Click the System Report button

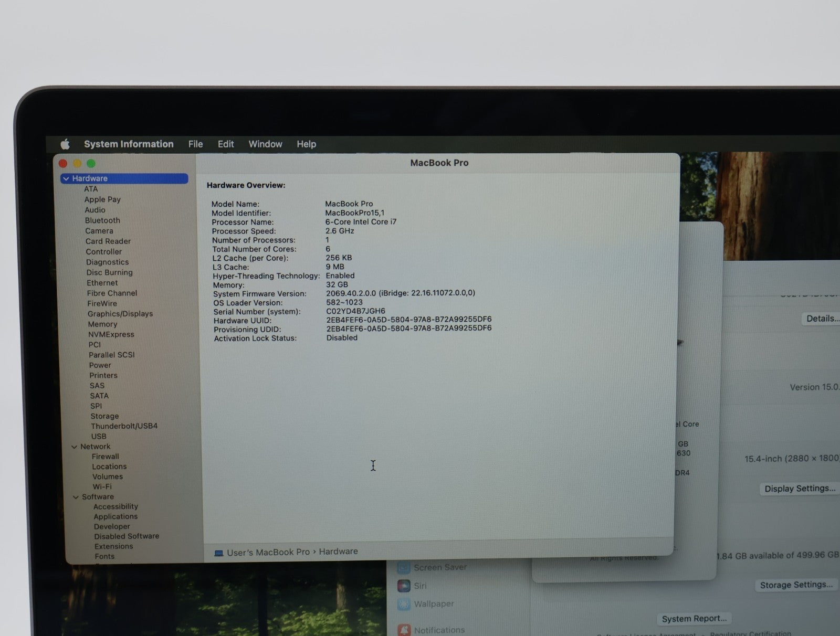click(694, 619)
